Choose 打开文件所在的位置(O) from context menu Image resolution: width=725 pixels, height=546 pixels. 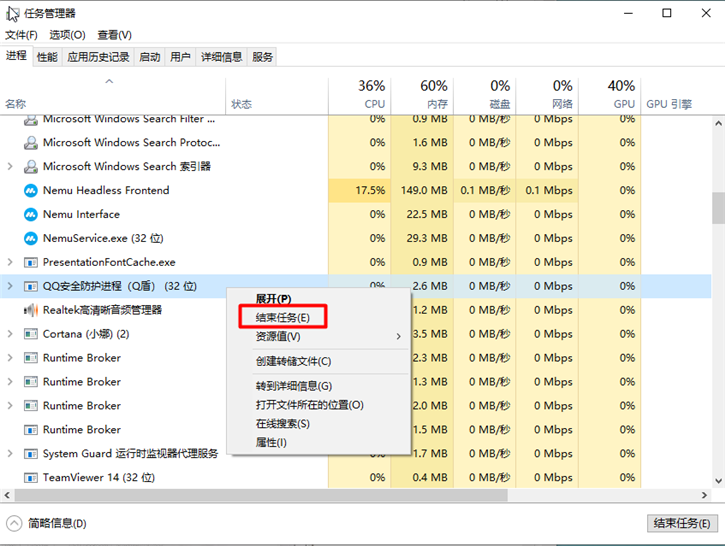tap(309, 405)
